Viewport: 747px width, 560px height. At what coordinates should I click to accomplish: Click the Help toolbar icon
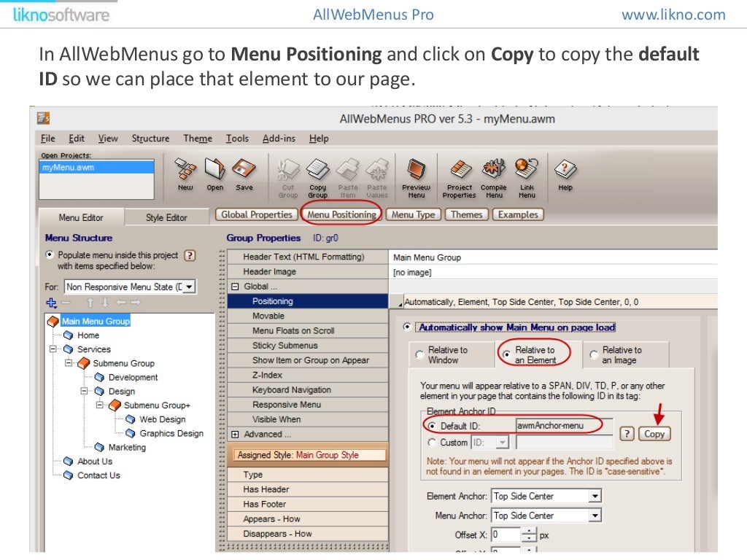click(x=565, y=175)
